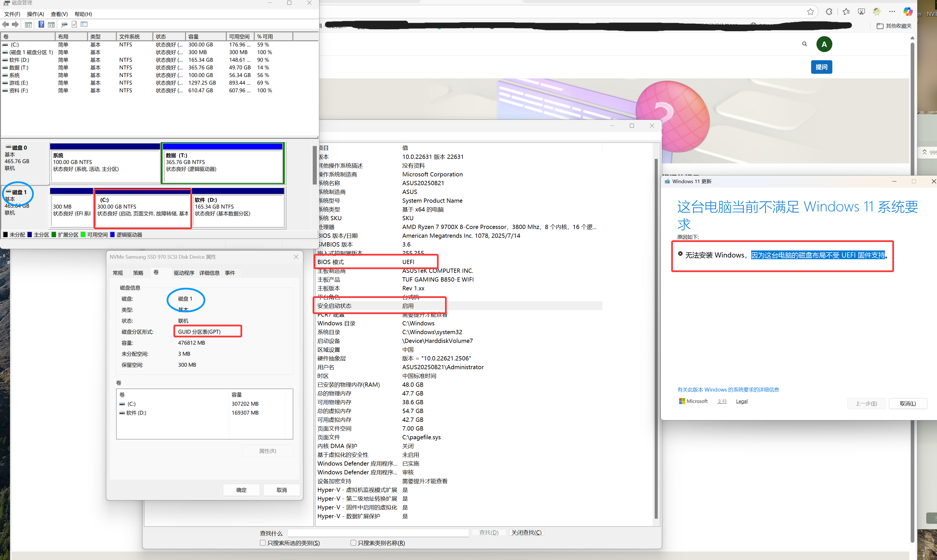Click 取消(L) in Windows 11 update window
Screen dimensions: 937x560
click(908, 403)
